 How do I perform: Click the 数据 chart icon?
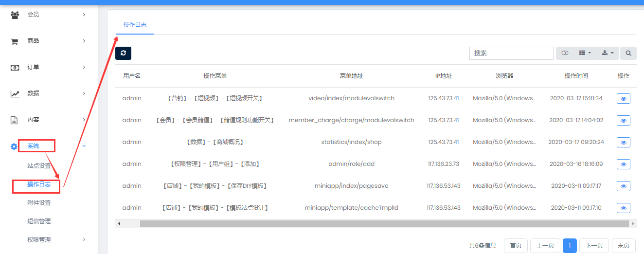click(x=15, y=94)
